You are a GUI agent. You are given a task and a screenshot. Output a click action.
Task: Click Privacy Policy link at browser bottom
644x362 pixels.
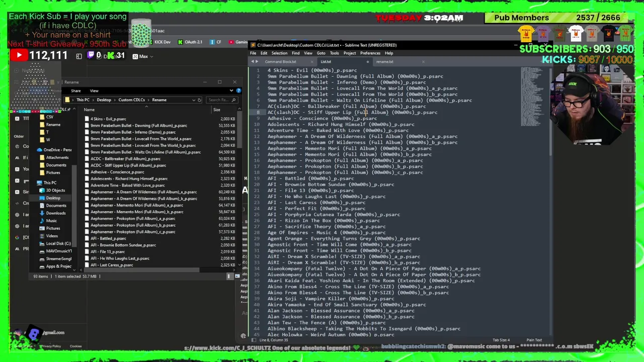pyautogui.click(x=51, y=346)
